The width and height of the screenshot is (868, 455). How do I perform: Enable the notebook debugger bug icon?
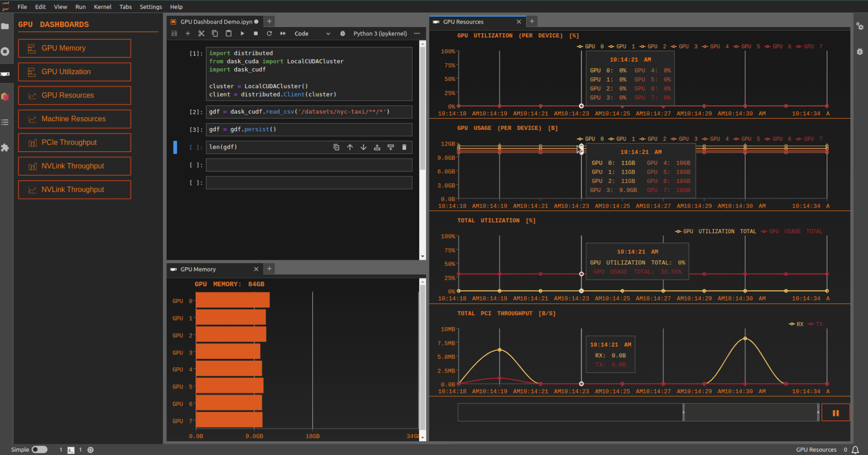coord(342,33)
